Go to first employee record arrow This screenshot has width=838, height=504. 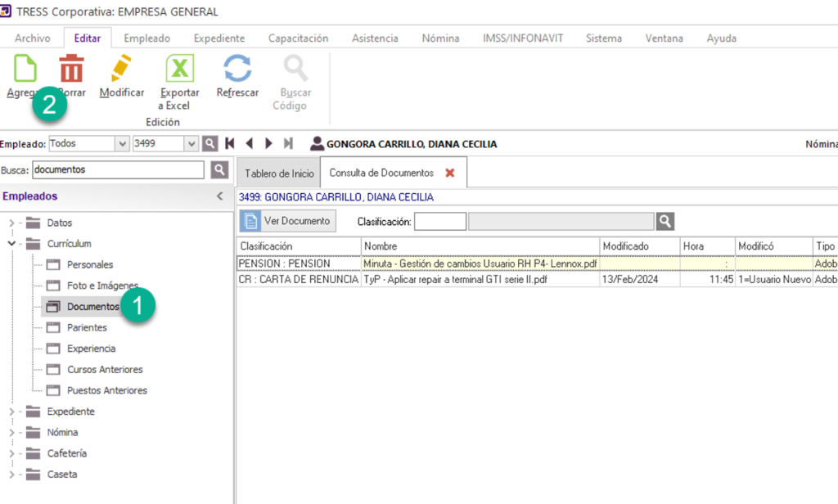(x=230, y=144)
